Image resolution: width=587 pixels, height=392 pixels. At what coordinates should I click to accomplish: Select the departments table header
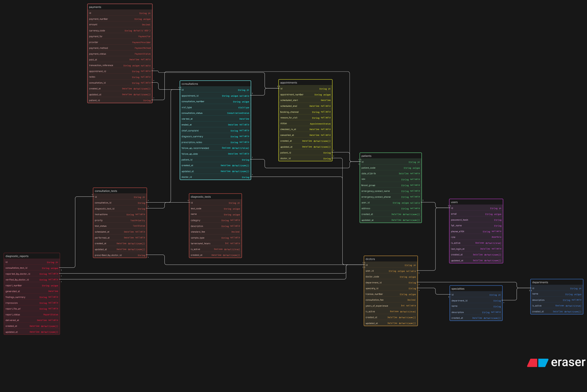point(557,283)
